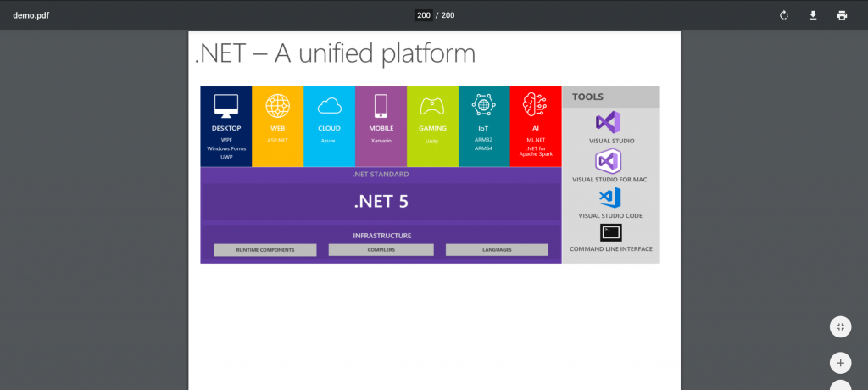Click the 'UWP' text
Screen dimensions: 868x390
(226, 158)
